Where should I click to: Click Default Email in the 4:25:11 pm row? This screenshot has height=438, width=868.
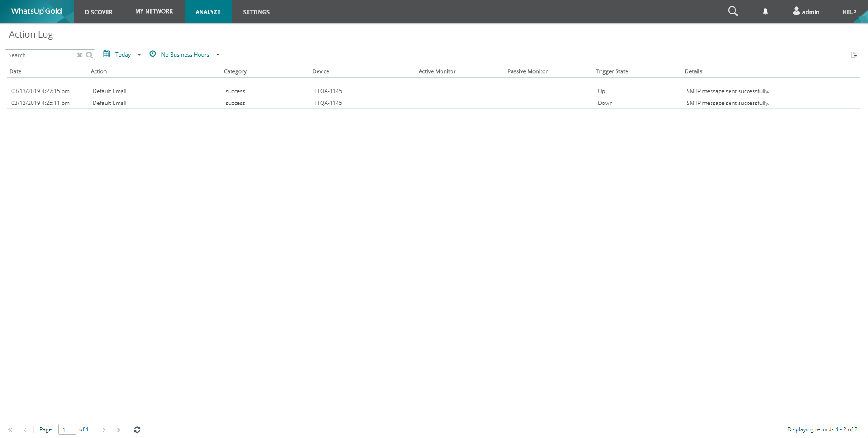point(109,103)
